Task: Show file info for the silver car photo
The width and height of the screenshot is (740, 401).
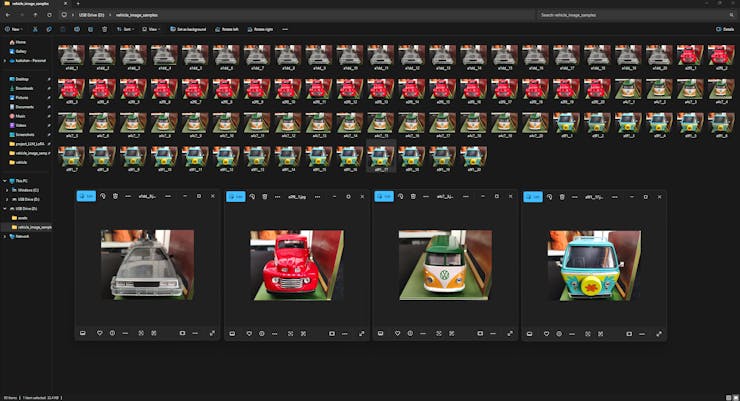Action: (x=112, y=333)
